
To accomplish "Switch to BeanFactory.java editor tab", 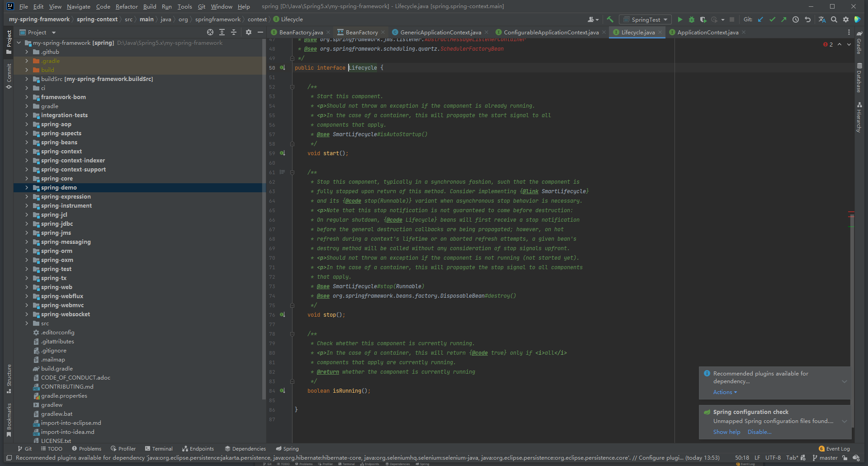I will pos(301,32).
